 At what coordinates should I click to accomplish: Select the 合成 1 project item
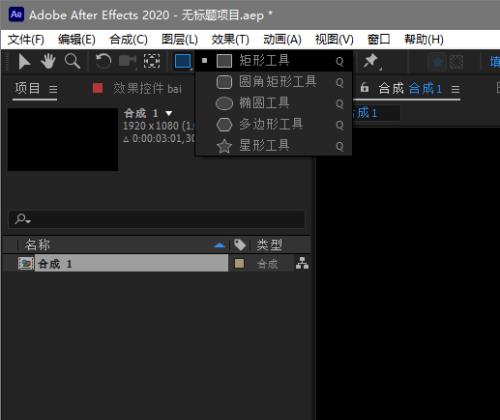tap(131, 264)
